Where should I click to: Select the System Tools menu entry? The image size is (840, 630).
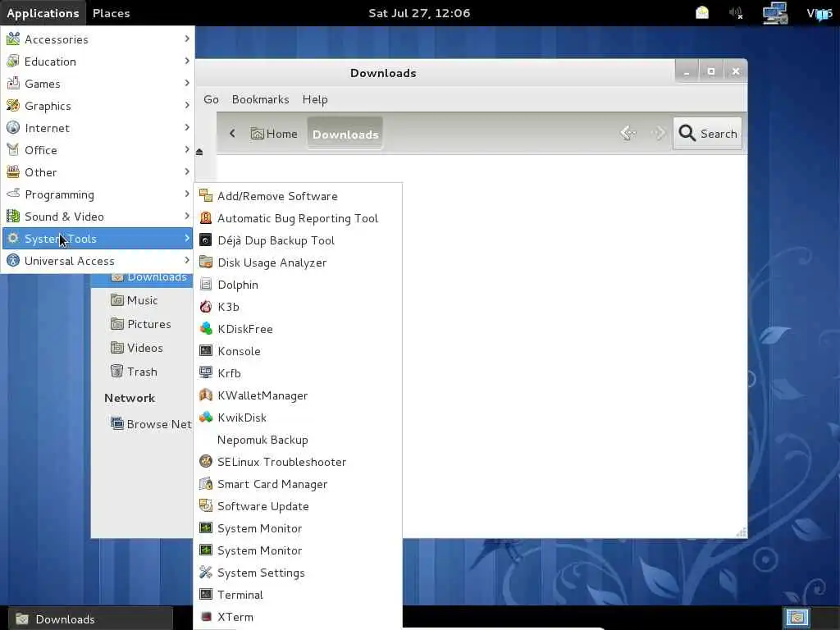click(98, 239)
